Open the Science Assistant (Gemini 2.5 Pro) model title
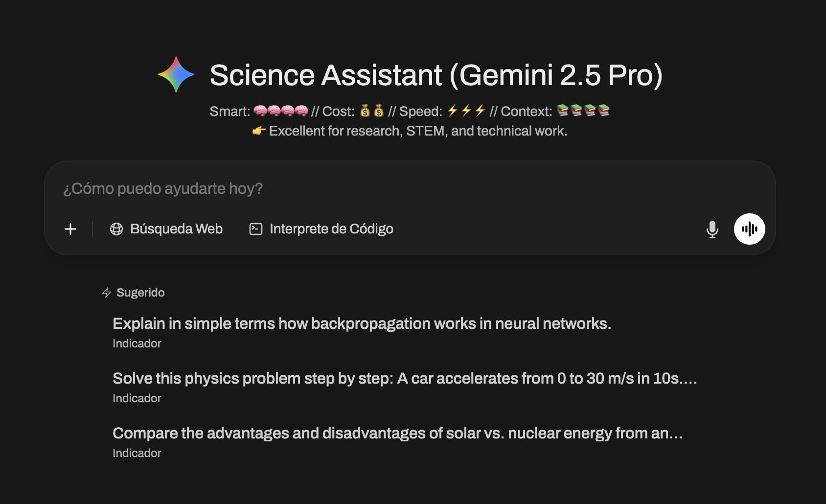Viewport: 826px width, 504px height. (x=436, y=75)
